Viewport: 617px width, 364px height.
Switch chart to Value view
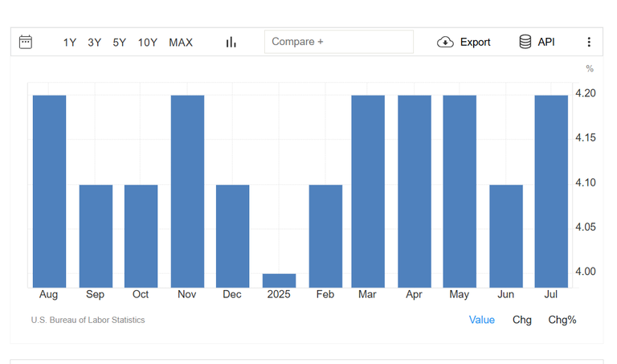(x=482, y=320)
